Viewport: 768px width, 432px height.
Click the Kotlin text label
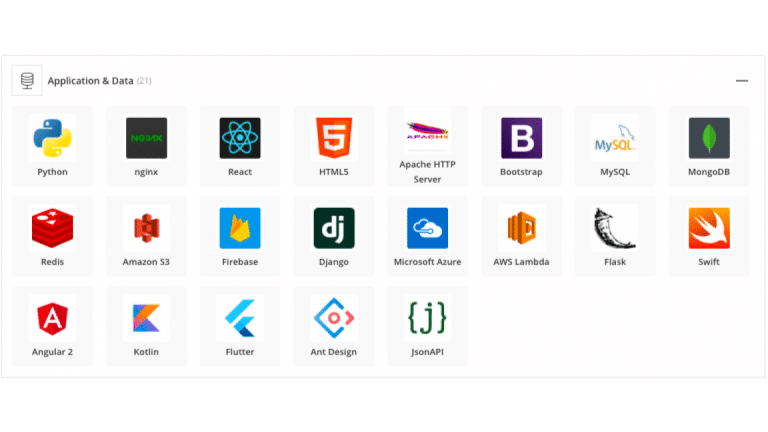tap(146, 352)
